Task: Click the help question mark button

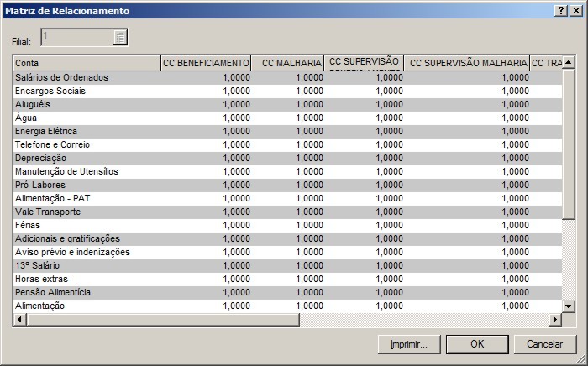Action: coord(561,11)
